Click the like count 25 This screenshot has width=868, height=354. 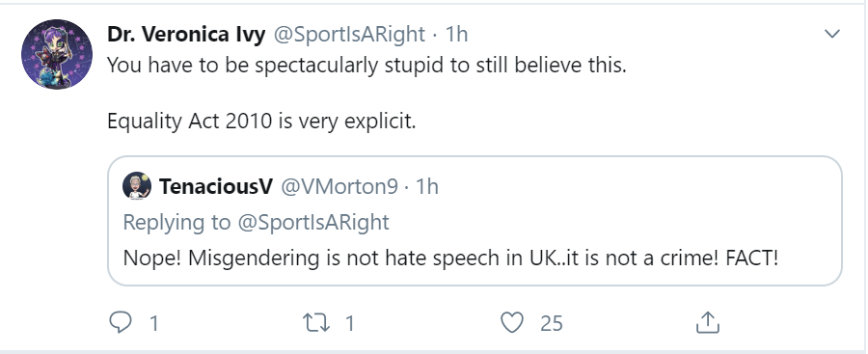(552, 323)
